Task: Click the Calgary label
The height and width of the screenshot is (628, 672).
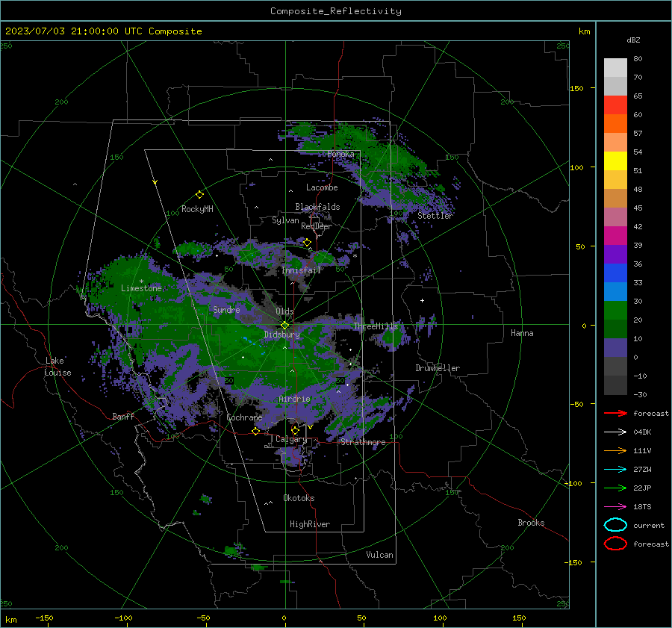Action: point(291,439)
